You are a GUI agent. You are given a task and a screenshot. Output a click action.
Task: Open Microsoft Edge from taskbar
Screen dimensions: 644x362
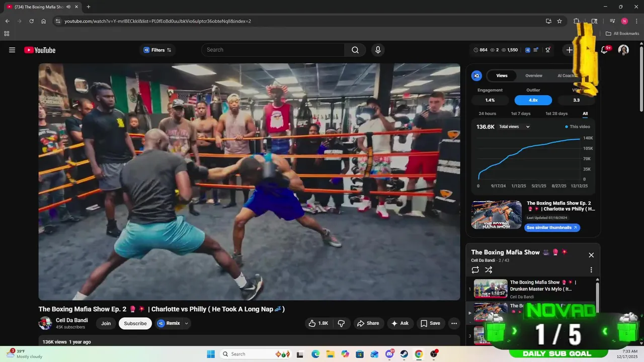tap(315, 354)
